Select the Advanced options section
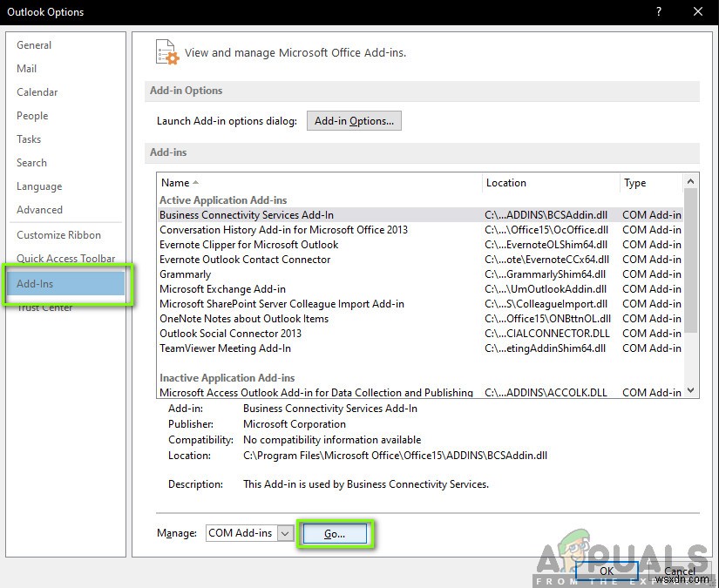This screenshot has width=719, height=588. pos(39,209)
